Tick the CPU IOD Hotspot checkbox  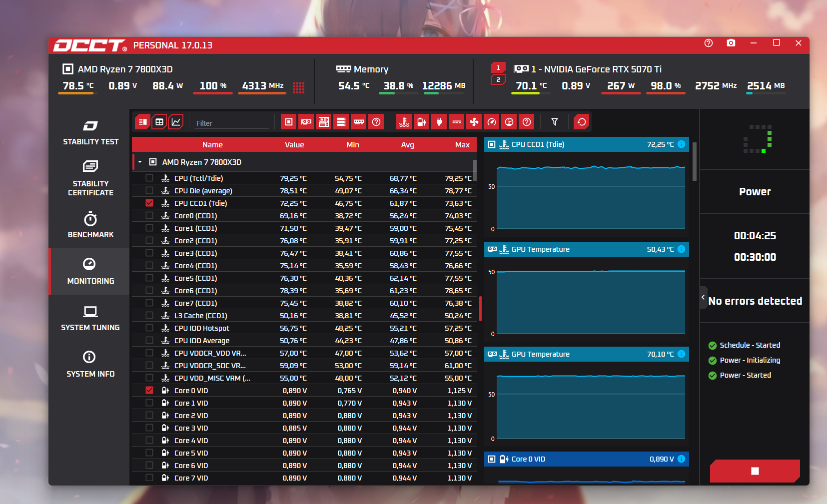149,328
